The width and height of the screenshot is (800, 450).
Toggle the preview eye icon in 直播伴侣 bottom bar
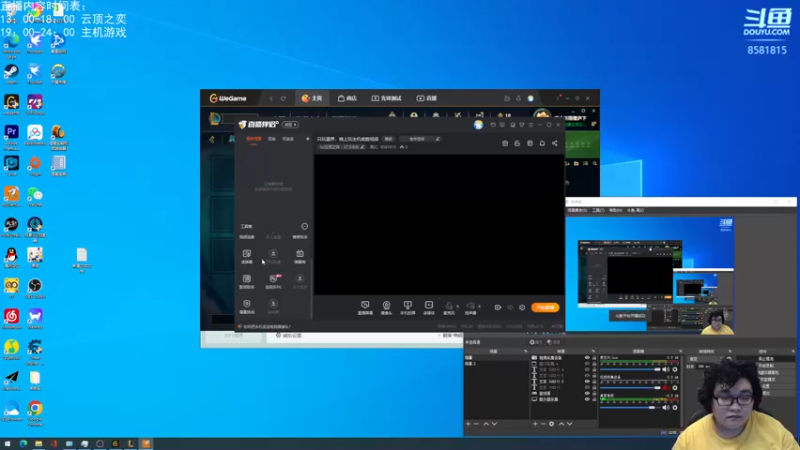[x=510, y=308]
